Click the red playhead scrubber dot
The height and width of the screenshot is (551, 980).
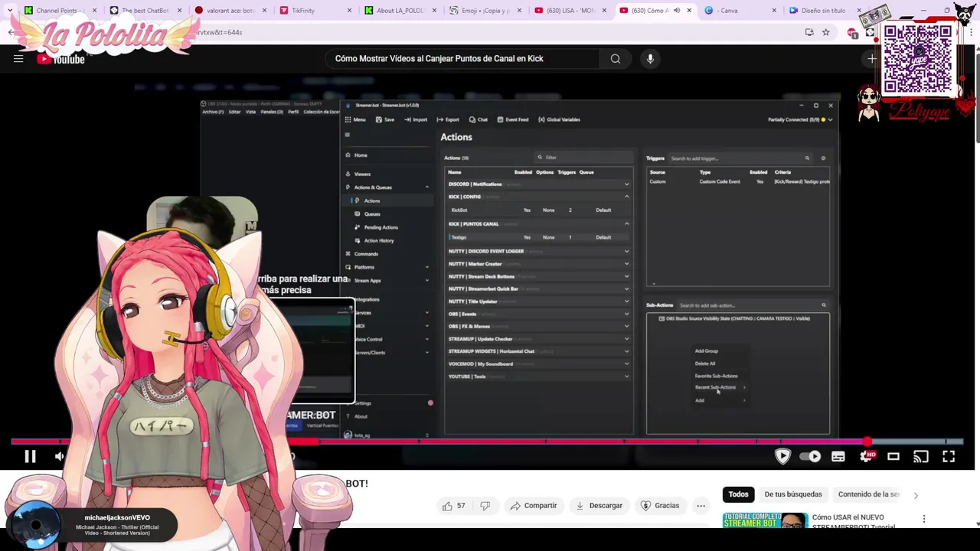pos(867,442)
